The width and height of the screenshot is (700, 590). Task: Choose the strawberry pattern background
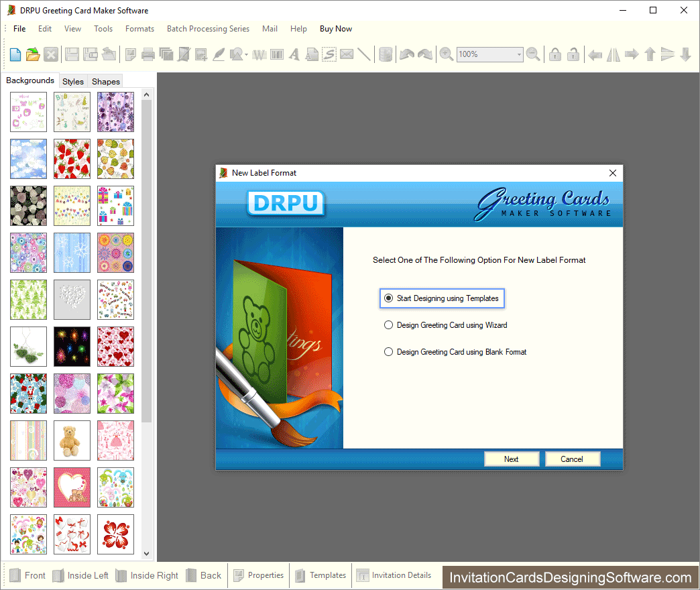coord(72,159)
